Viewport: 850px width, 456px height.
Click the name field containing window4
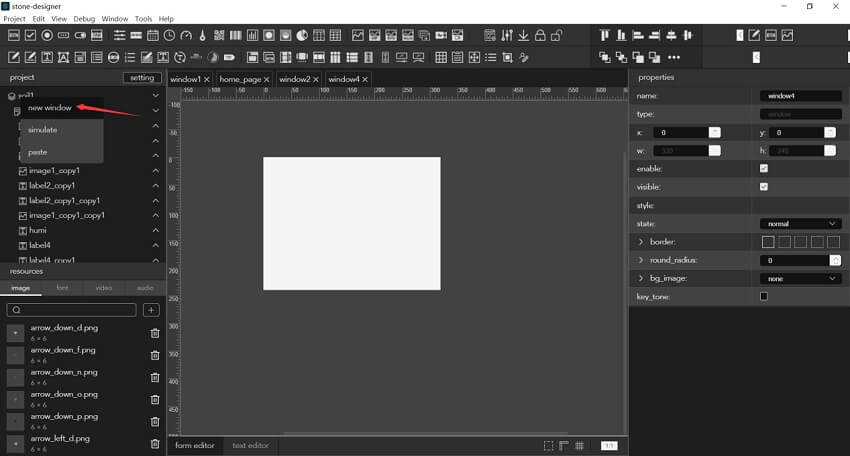801,95
